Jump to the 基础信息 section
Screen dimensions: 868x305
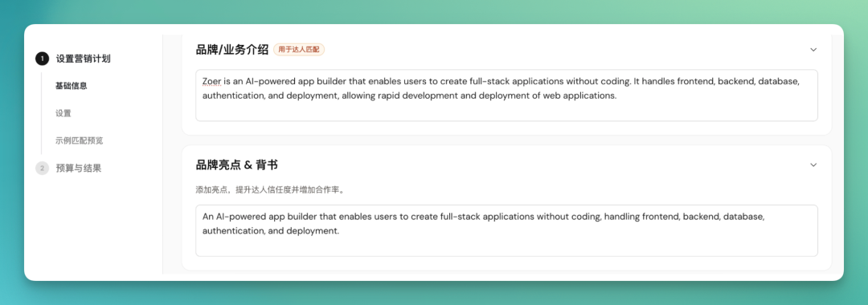pos(71,86)
